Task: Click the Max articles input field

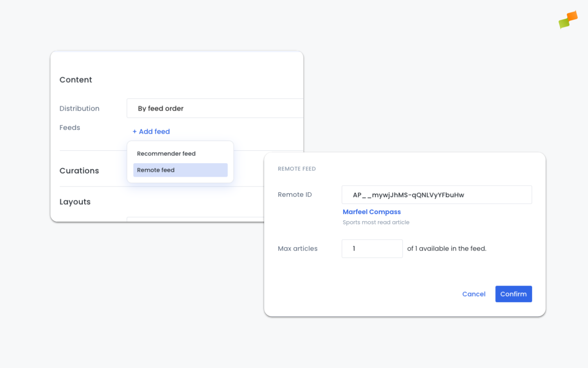Action: 372,249
